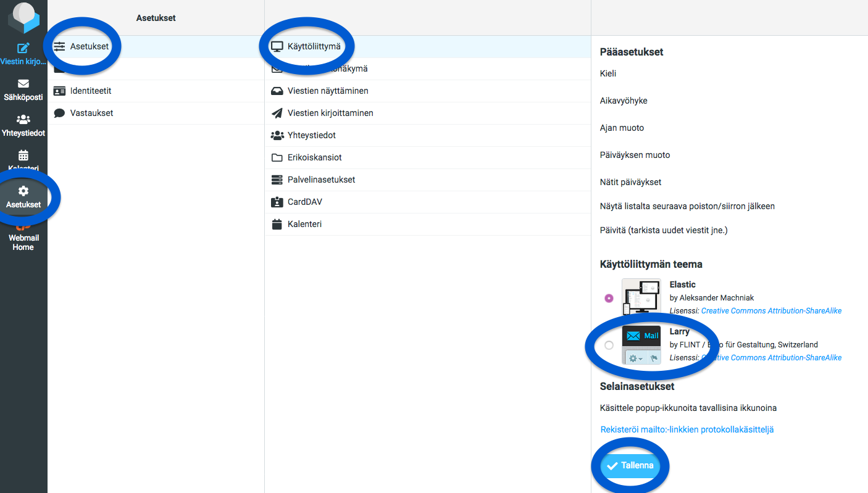Select the Elastic theme radio button
The width and height of the screenshot is (868, 493).
(609, 298)
